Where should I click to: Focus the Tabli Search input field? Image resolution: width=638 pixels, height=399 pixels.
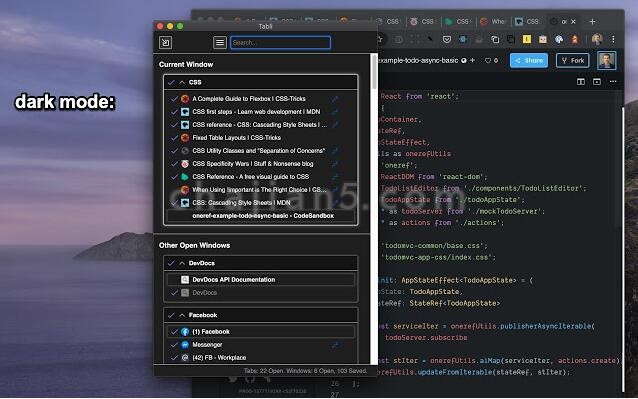280,43
